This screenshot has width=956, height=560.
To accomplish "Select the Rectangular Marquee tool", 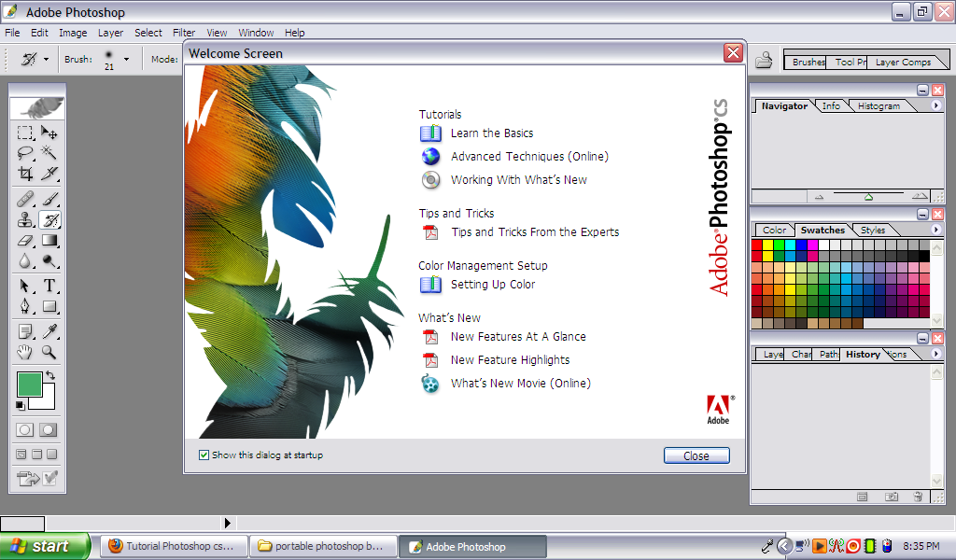I will pos(25,133).
